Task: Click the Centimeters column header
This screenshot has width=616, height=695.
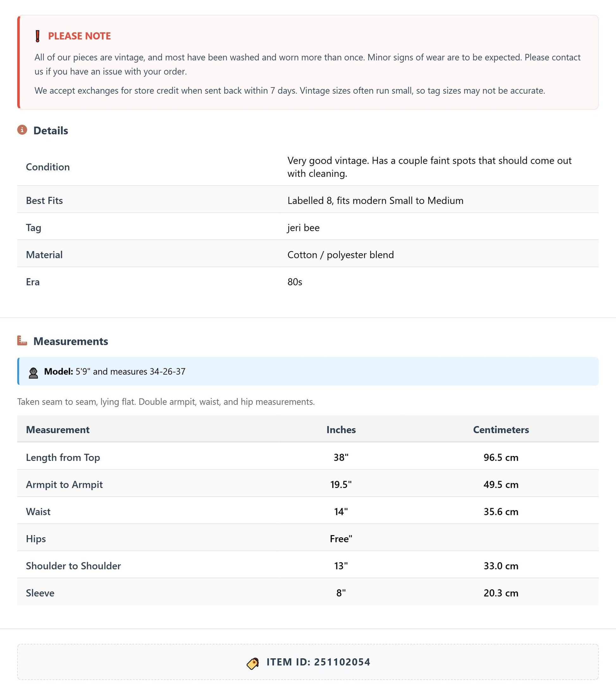Action: point(501,430)
